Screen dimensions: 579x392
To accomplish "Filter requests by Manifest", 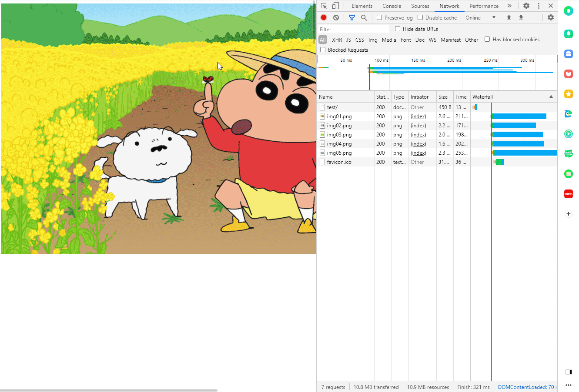I will click(451, 40).
